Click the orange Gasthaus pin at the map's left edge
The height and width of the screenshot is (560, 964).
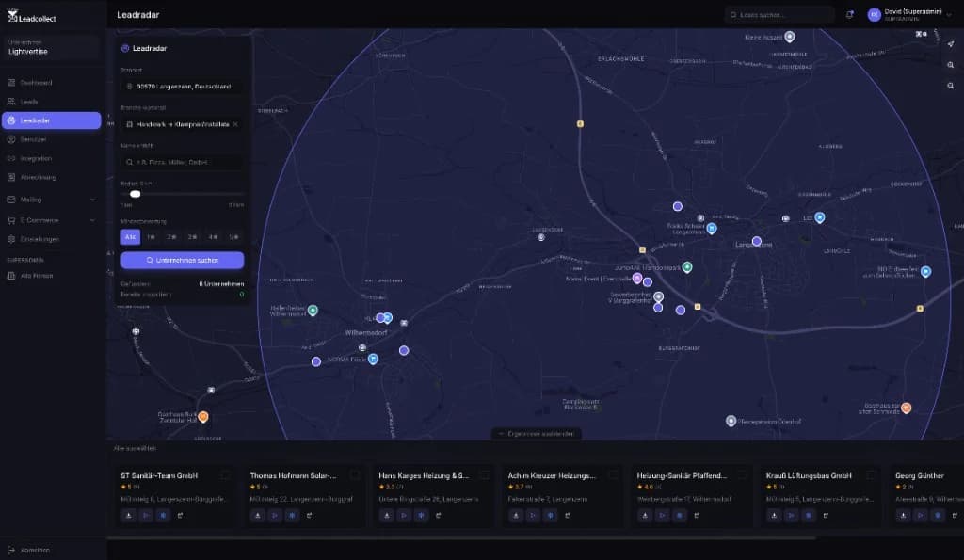click(203, 417)
